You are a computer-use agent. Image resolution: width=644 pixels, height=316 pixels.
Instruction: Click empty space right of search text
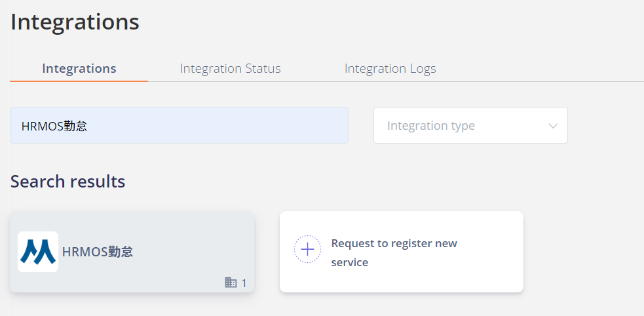[218, 126]
